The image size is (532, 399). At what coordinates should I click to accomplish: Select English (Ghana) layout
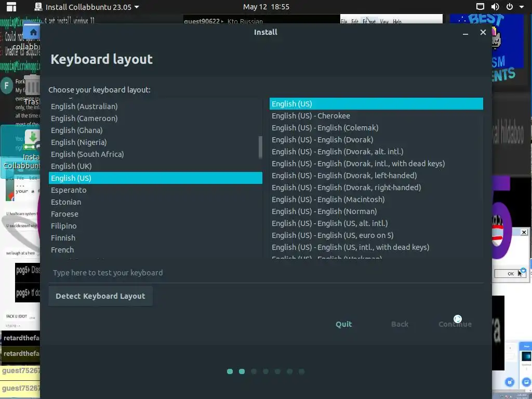point(155,130)
